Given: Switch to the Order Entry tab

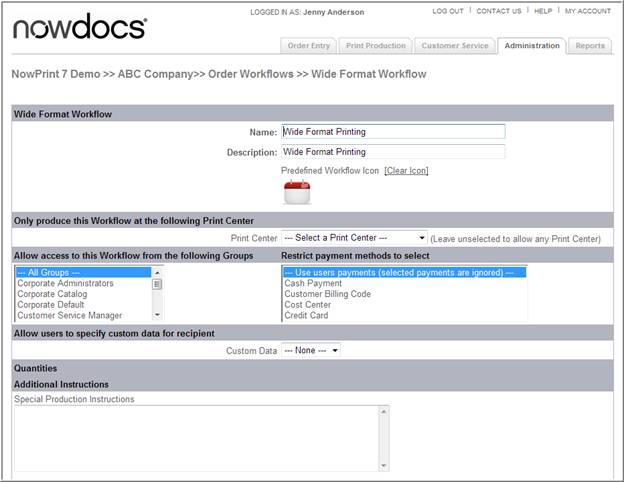Looking at the screenshot, I should click(x=309, y=46).
